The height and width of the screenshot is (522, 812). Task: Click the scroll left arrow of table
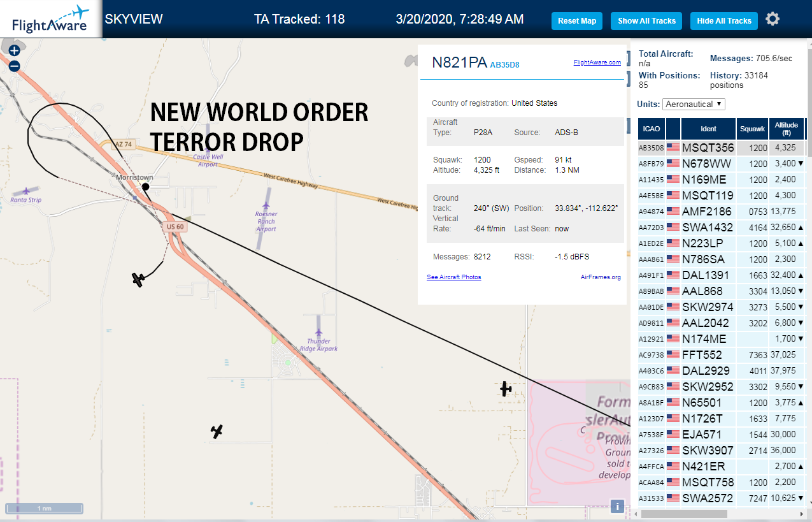[x=635, y=514]
